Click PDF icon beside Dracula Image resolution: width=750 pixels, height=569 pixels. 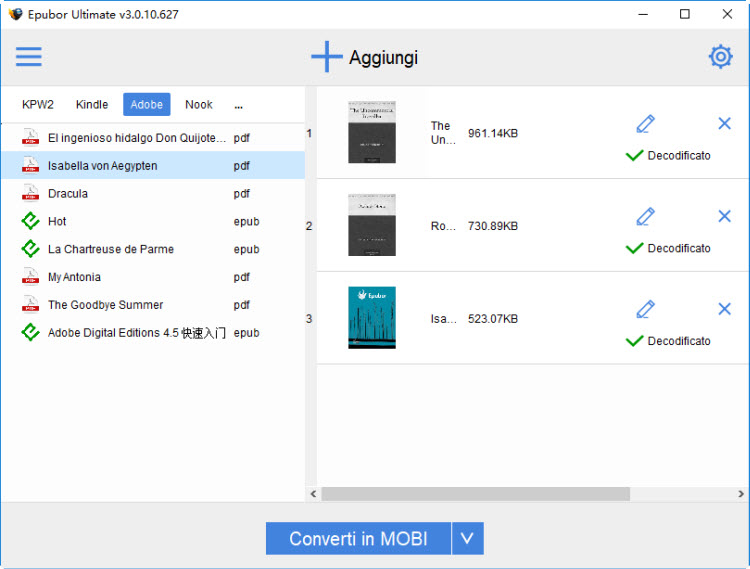coord(30,193)
